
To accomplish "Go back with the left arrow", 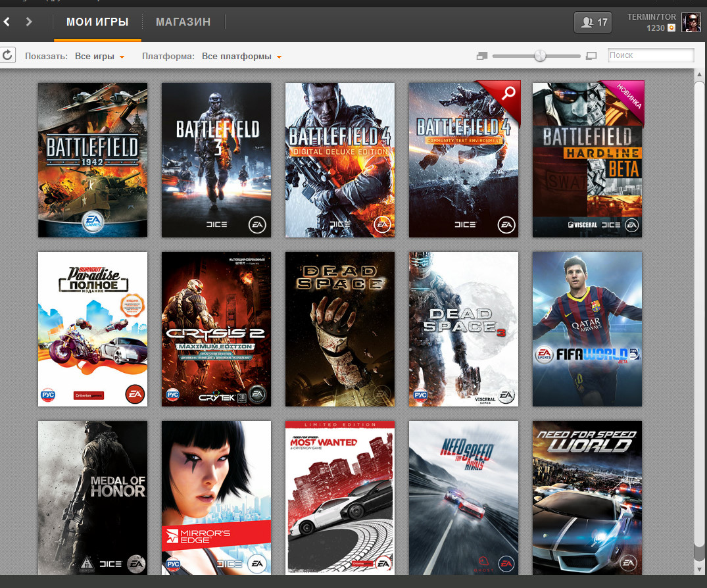I will 7,22.
